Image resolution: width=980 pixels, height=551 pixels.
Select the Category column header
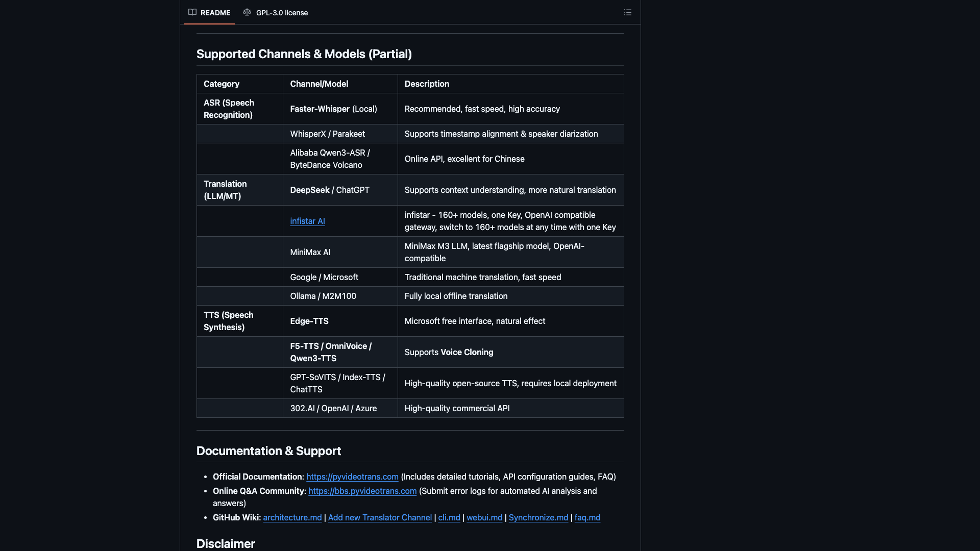tap(240, 84)
